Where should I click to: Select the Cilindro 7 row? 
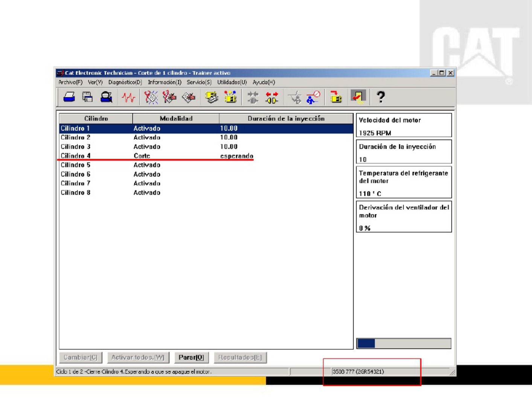coord(206,183)
